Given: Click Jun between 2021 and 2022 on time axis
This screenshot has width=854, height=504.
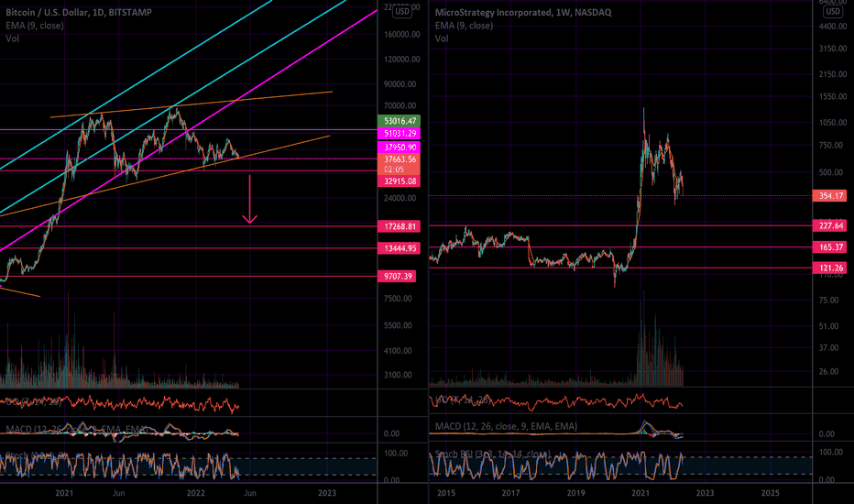Looking at the screenshot, I should [x=118, y=493].
